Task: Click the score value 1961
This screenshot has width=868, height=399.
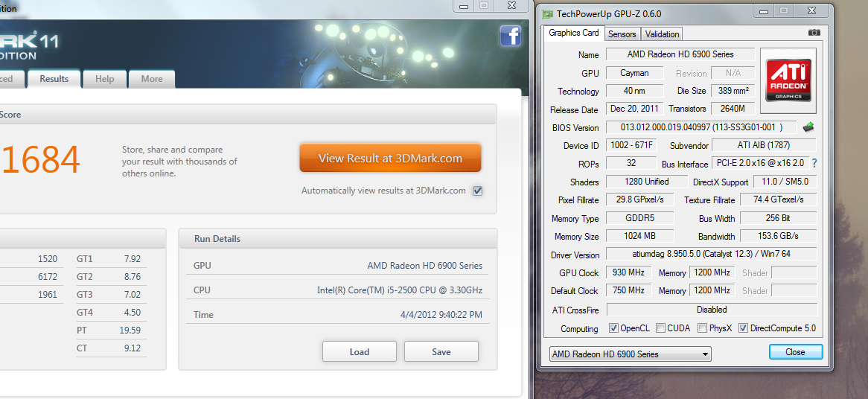Action: tap(48, 294)
